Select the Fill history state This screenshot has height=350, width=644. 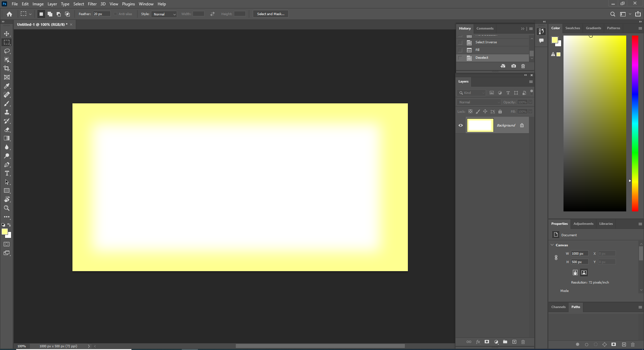[x=492, y=50]
